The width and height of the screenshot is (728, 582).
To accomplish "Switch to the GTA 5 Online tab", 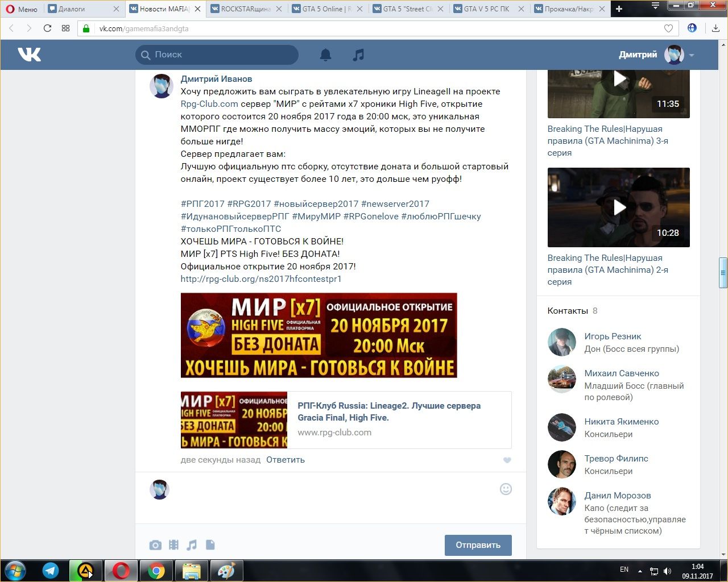I will tap(327, 9).
